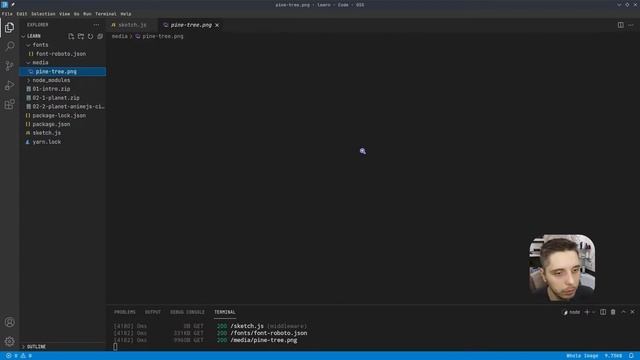The height and width of the screenshot is (360, 640).
Task: Add a new terminal with plus icon
Action: tap(587, 312)
